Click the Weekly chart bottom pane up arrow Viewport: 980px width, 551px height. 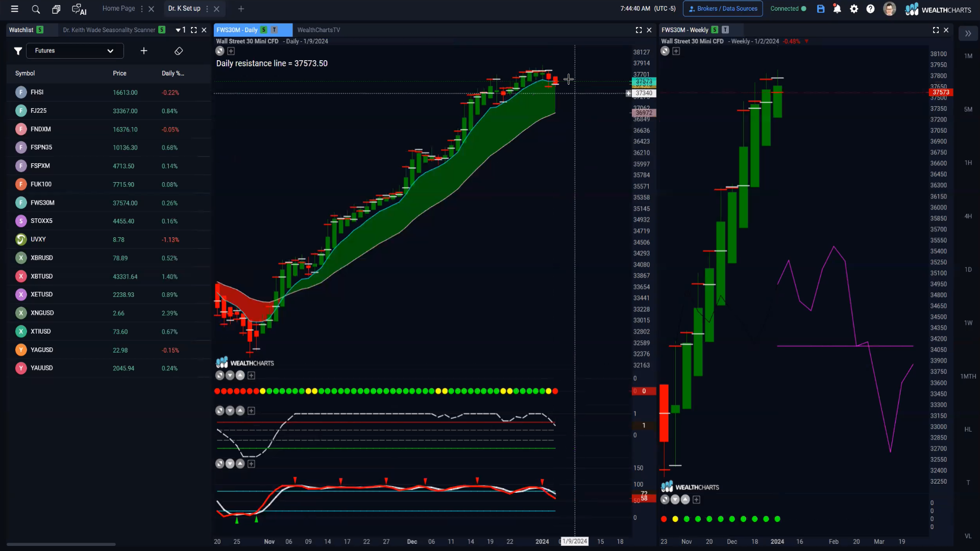coord(685,500)
